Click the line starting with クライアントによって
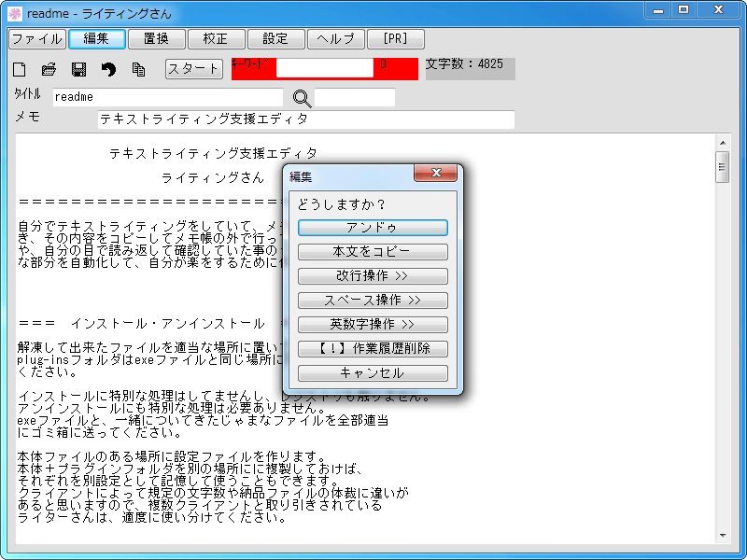The height and width of the screenshot is (560, 747). coord(213,493)
